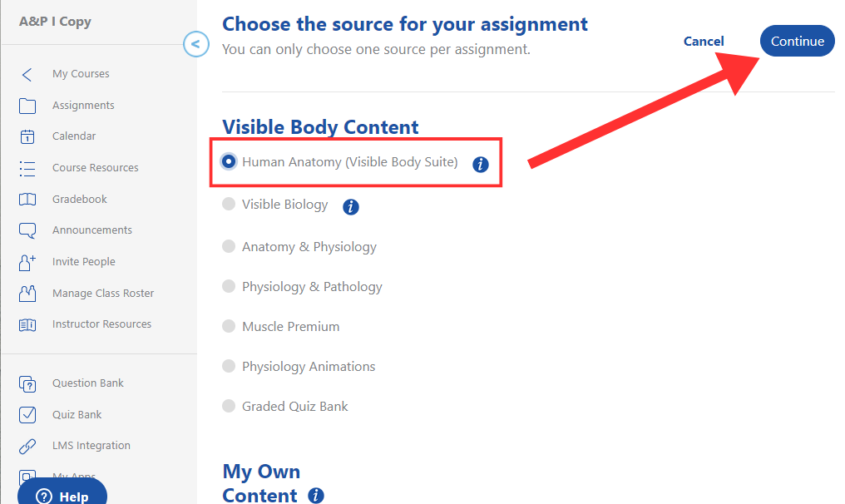The image size is (845, 504).
Task: View info about Visible Biology
Action: (350, 207)
